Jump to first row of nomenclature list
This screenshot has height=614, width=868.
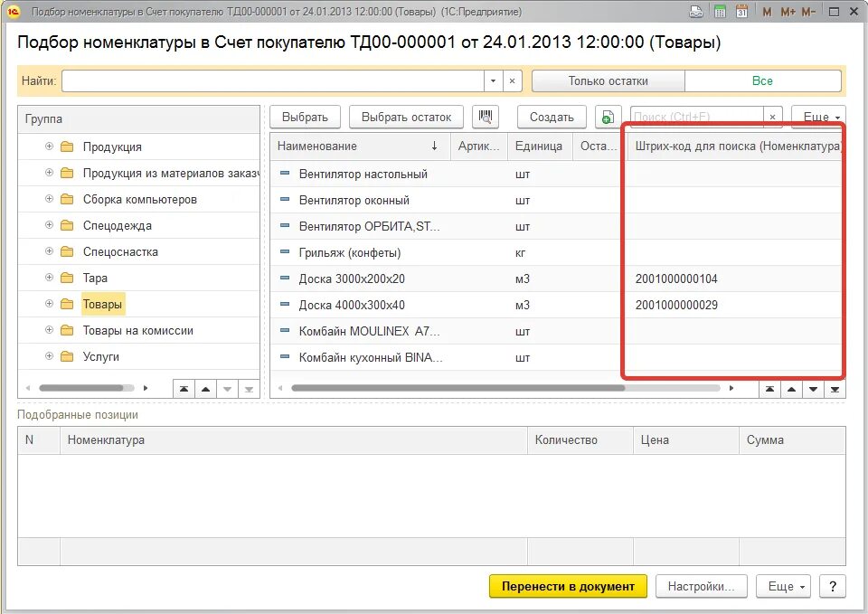click(769, 389)
